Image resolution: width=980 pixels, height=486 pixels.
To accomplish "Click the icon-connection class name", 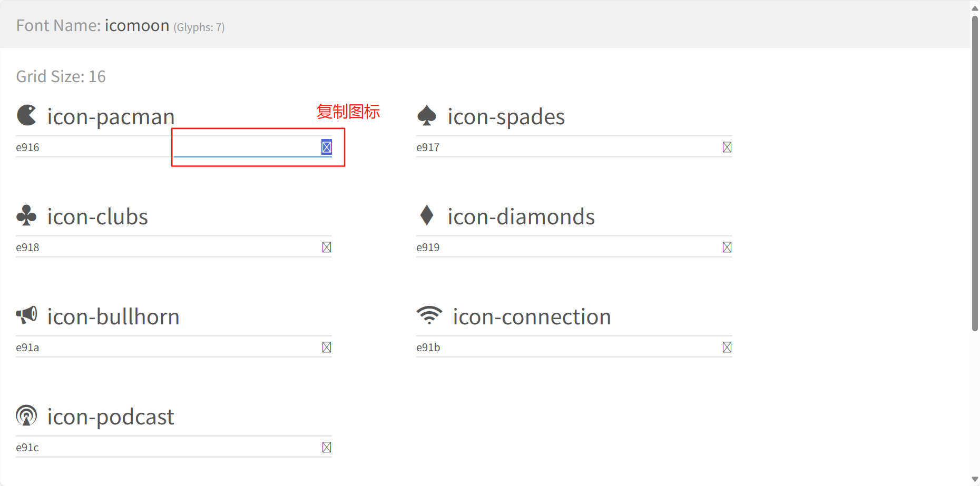I will (532, 316).
